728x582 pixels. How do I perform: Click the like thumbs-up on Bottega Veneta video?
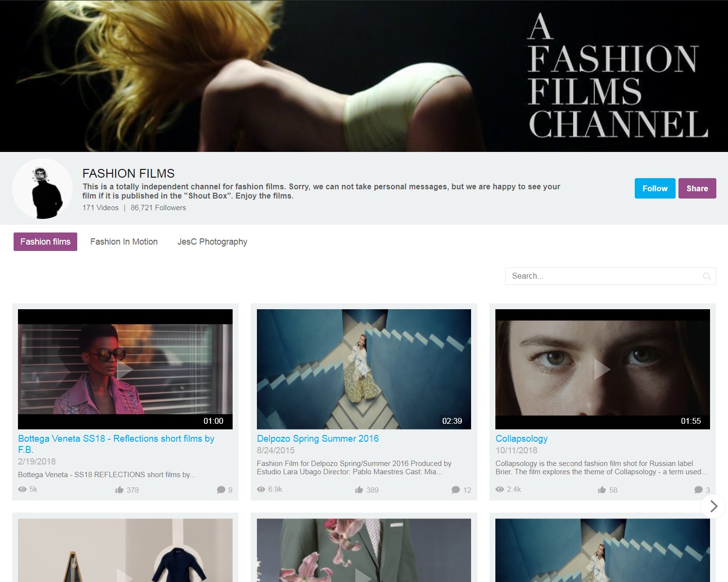[119, 490]
